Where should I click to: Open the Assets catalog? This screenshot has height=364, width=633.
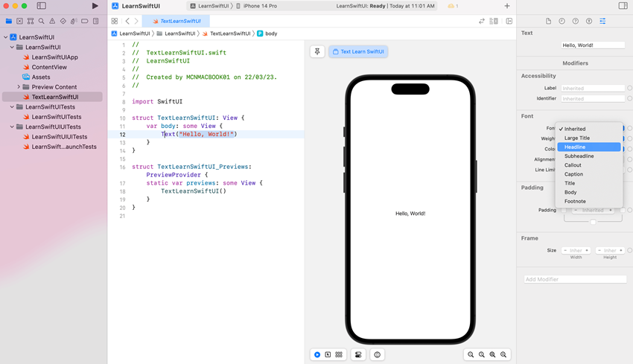(x=41, y=77)
